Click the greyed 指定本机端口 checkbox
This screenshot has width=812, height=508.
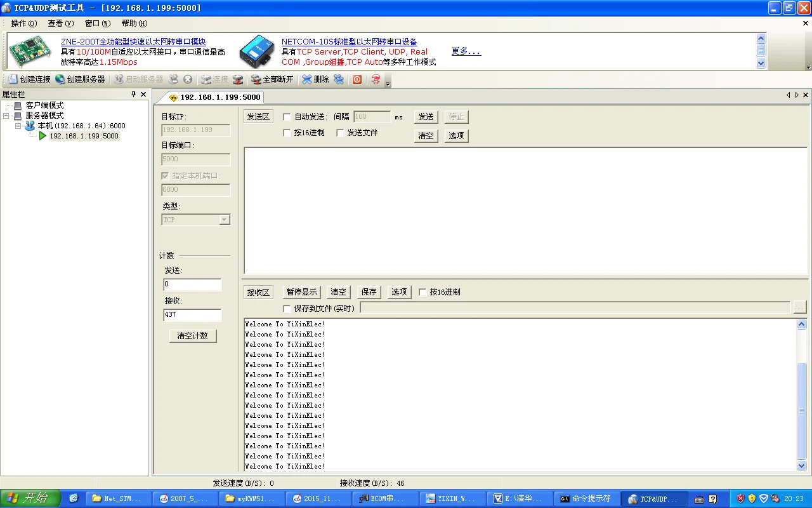click(165, 175)
